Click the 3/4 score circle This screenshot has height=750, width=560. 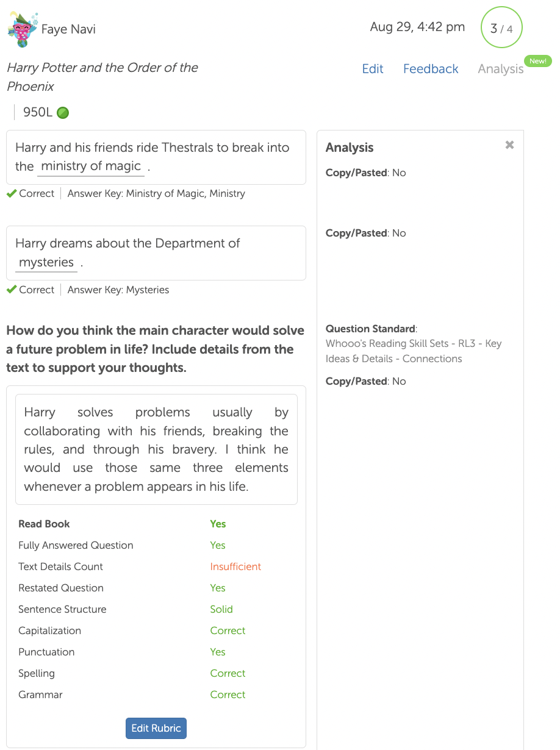pyautogui.click(x=501, y=27)
